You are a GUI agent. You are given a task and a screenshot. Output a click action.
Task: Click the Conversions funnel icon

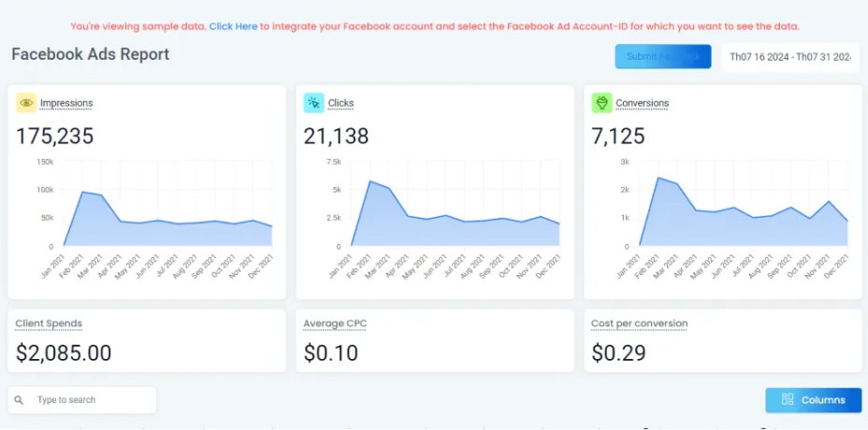point(601,103)
